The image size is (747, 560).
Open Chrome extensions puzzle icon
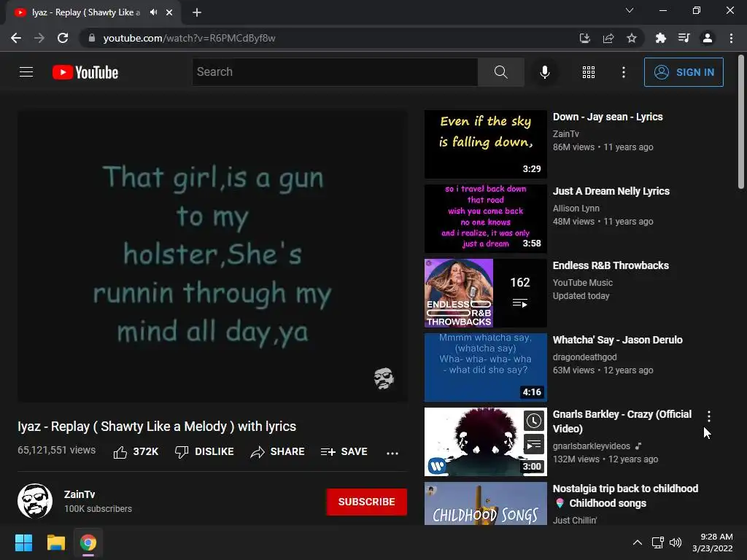(660, 38)
